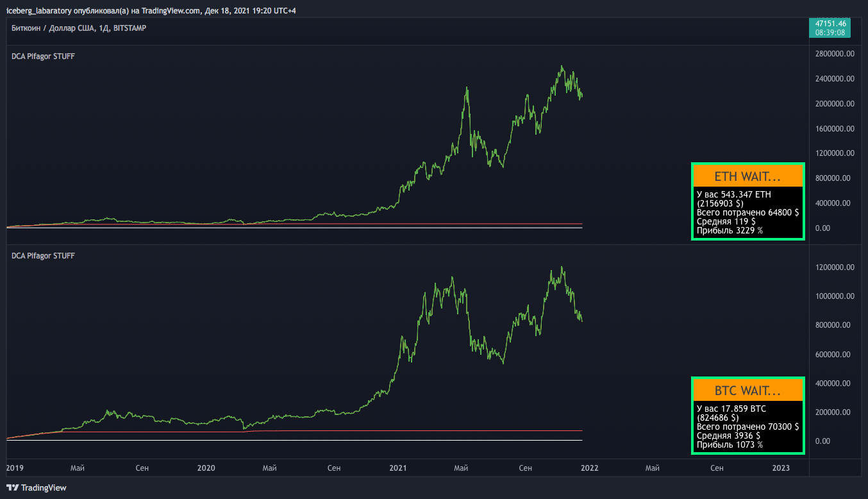Click Всего потрачено 64800 $ line

click(x=747, y=212)
